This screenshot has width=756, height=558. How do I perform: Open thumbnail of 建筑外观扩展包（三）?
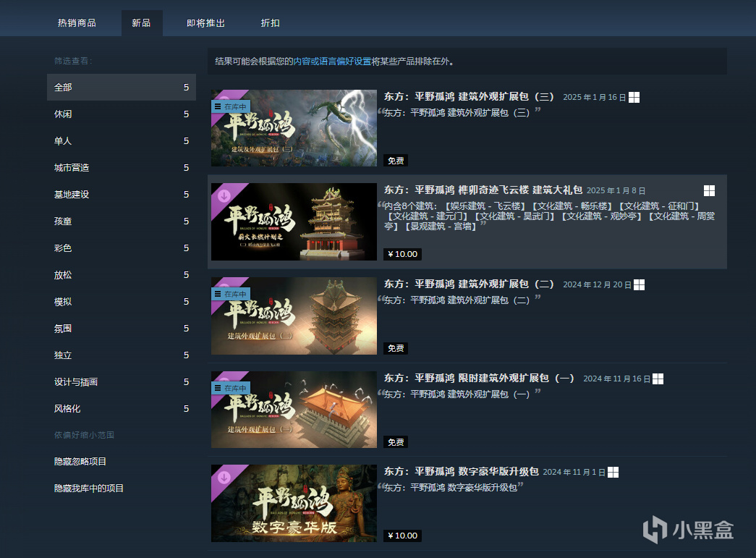[x=294, y=128]
